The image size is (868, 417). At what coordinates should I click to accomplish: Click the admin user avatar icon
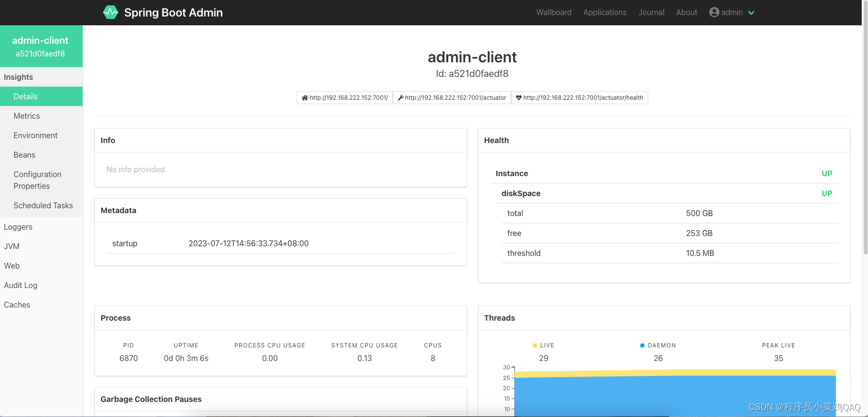pos(714,12)
